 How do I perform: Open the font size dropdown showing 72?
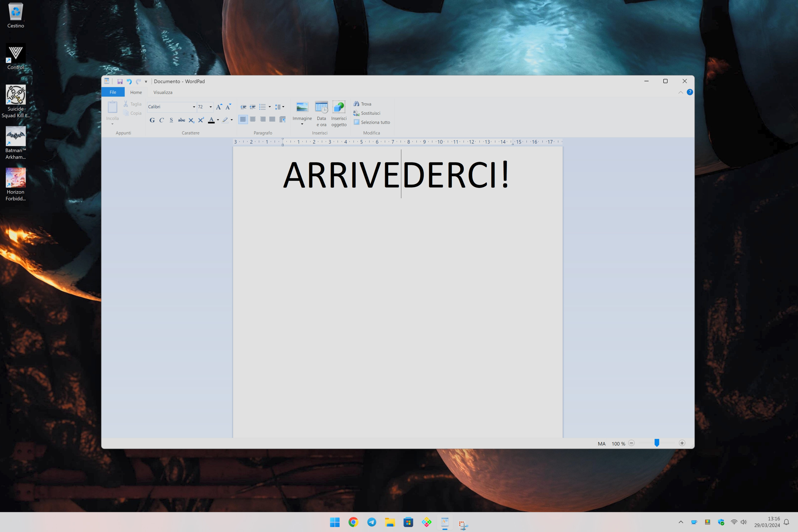tap(210, 107)
